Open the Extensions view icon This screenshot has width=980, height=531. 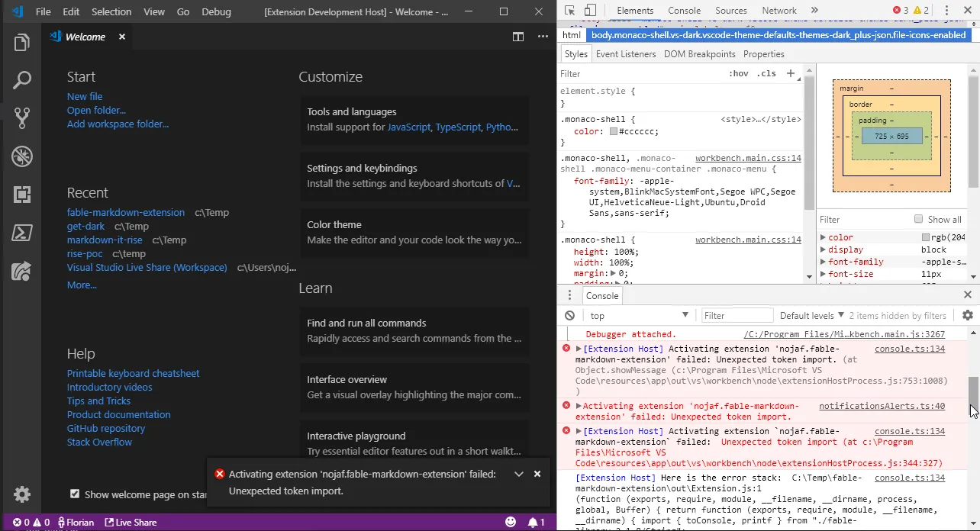click(x=21, y=195)
